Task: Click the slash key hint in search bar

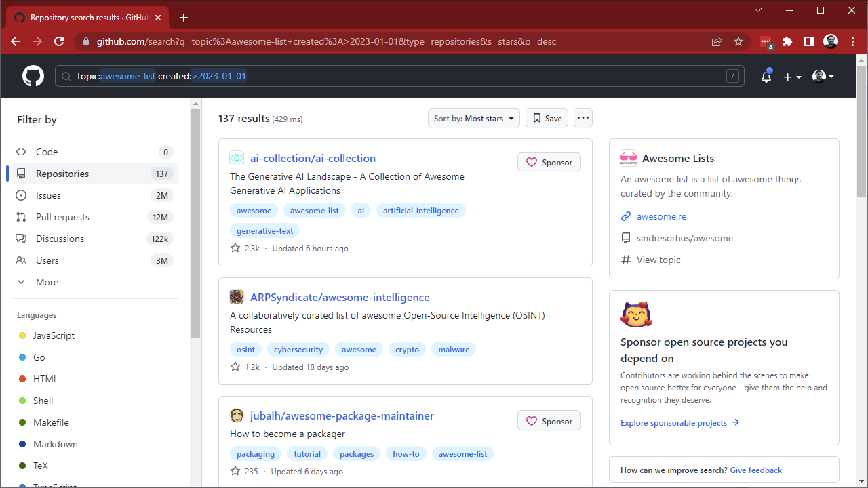Action: 732,76
